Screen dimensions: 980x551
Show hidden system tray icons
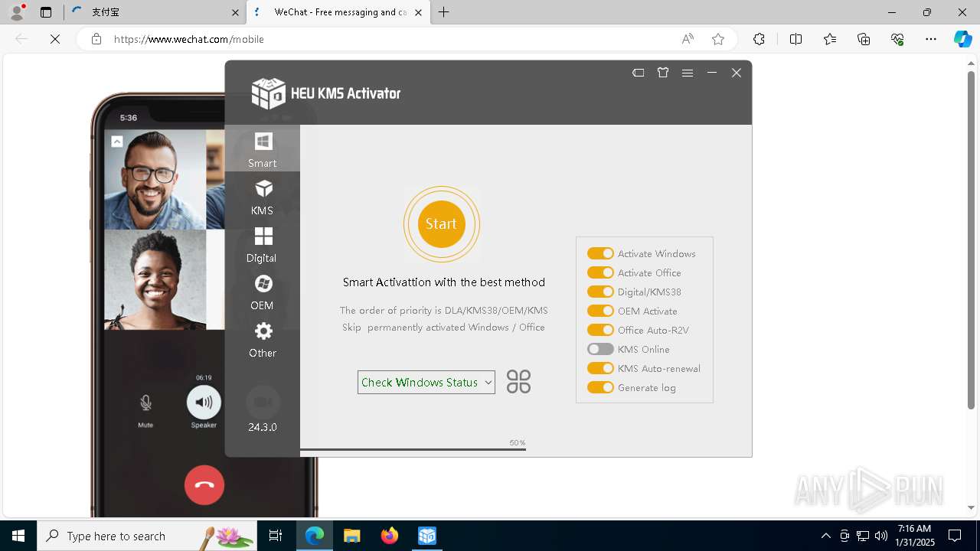(x=826, y=536)
